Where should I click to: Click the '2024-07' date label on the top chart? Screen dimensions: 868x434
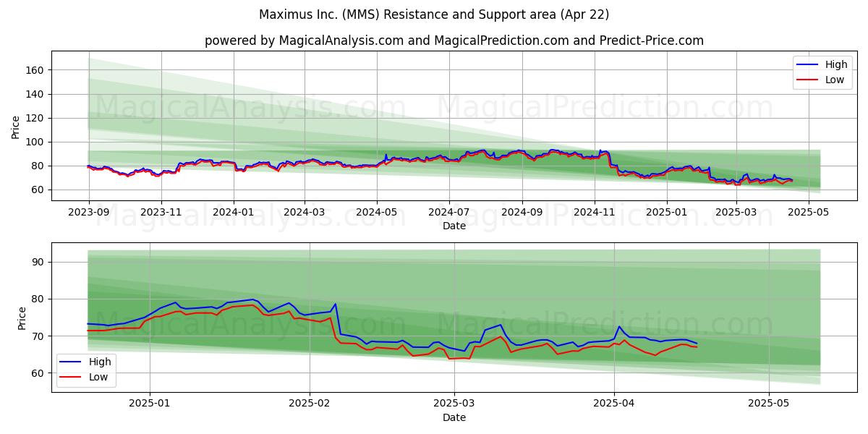(448, 213)
